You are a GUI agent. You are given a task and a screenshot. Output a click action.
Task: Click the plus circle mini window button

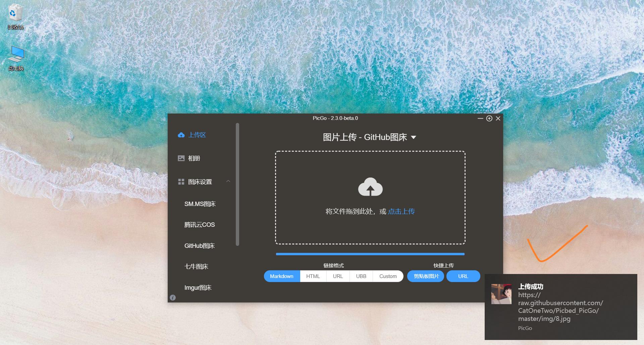489,118
